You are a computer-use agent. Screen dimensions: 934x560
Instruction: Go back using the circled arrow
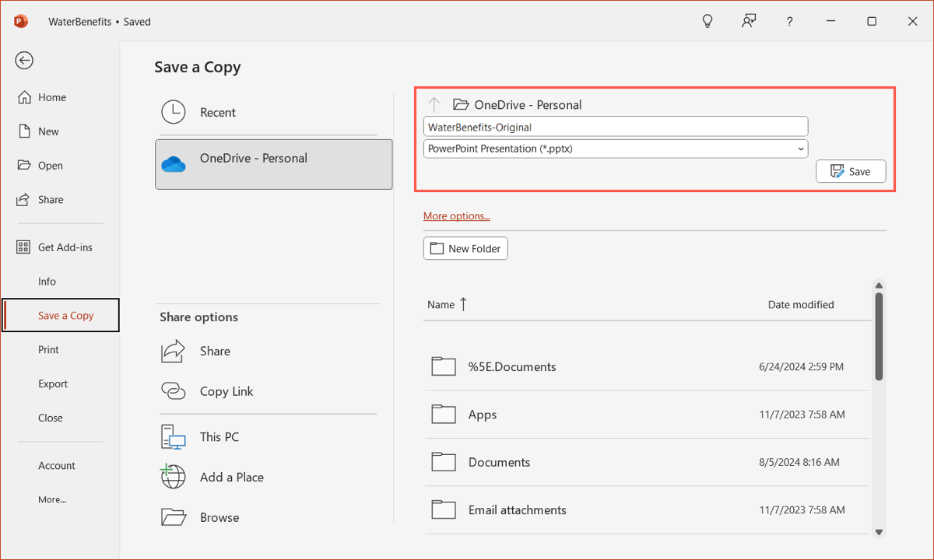tap(24, 60)
